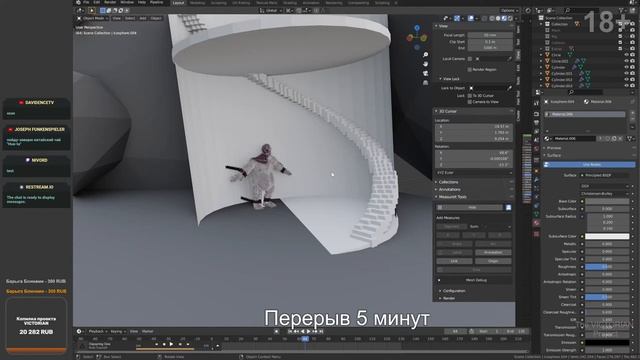Toggle eye visibility for Cylinder.014 object

(626, 86)
